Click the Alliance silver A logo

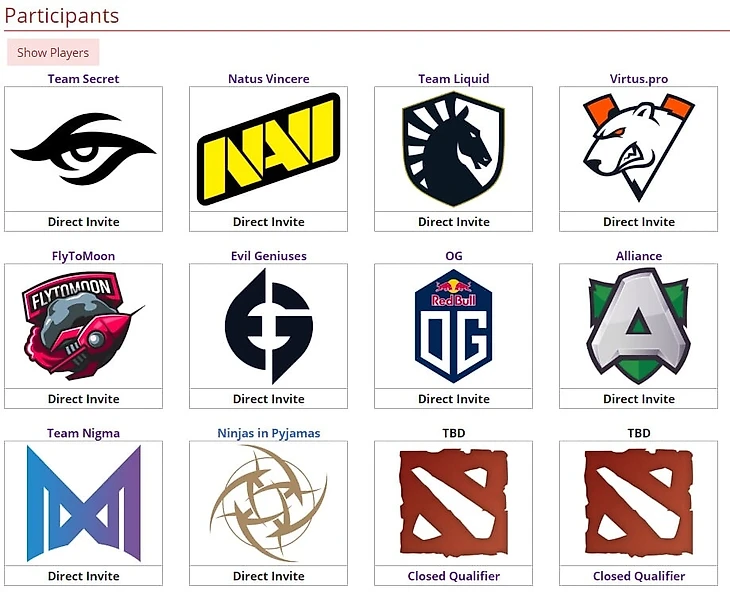point(638,326)
